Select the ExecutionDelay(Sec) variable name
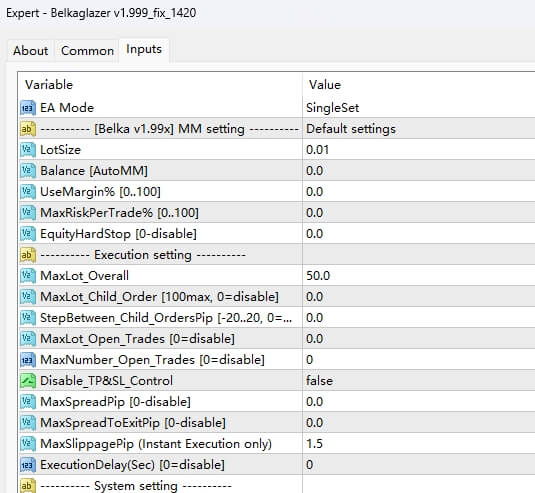535x493 pixels. point(132,465)
